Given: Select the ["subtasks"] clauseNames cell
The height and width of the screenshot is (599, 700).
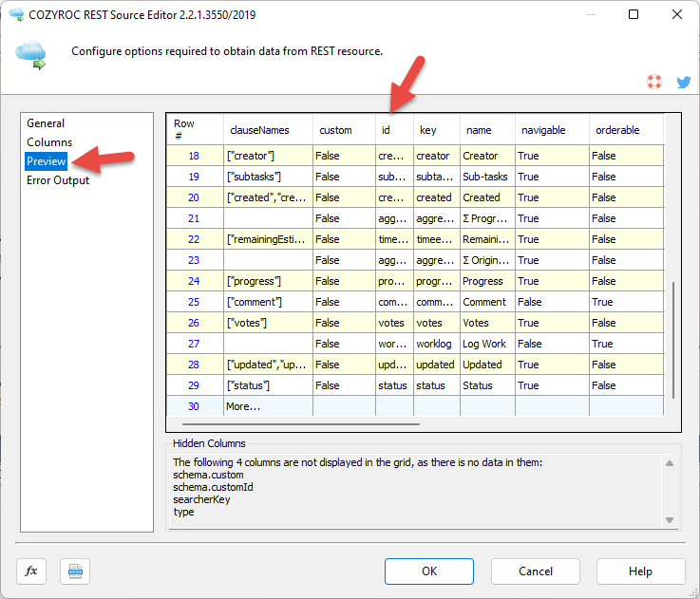Looking at the screenshot, I should (x=268, y=177).
